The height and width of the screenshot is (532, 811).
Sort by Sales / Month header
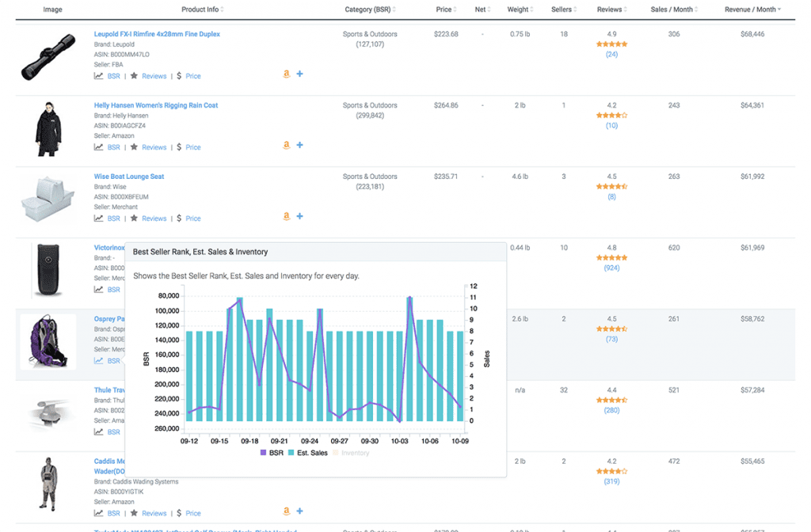[x=673, y=9]
